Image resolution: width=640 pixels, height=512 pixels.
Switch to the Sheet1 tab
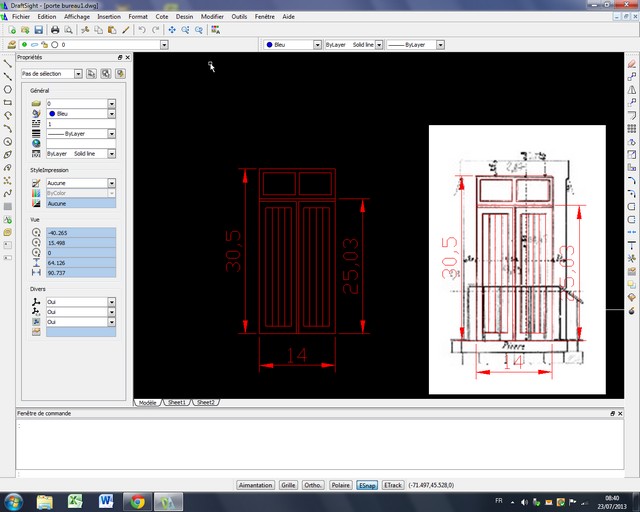point(177,402)
